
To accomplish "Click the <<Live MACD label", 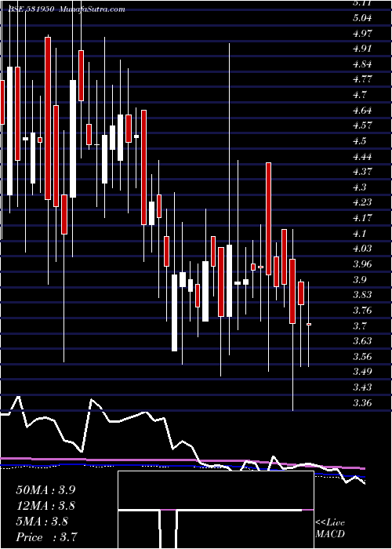I will [x=330, y=528].
